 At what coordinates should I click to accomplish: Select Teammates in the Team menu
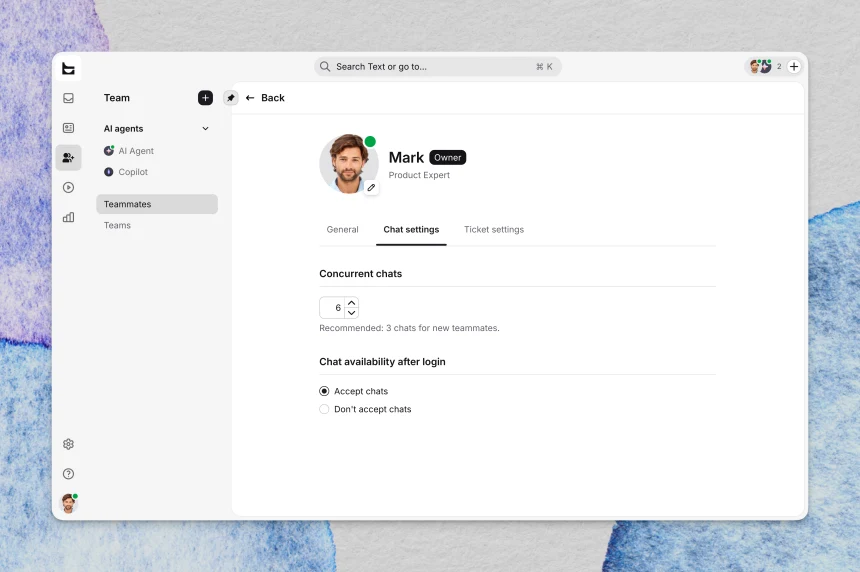pos(157,204)
